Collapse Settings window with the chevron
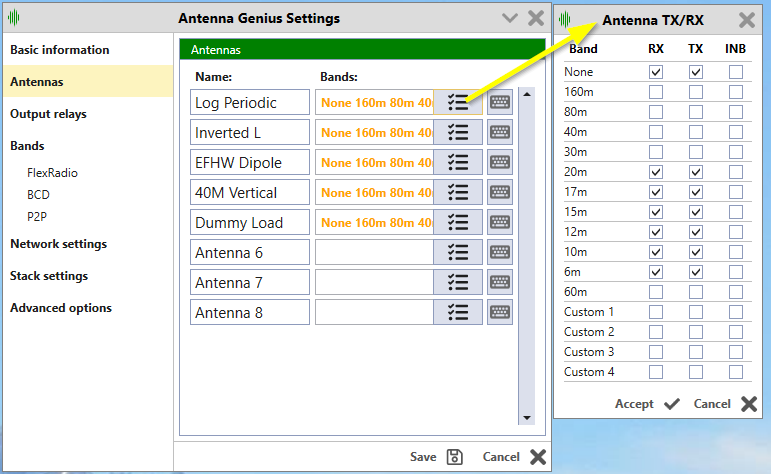771x474 pixels. 510,18
